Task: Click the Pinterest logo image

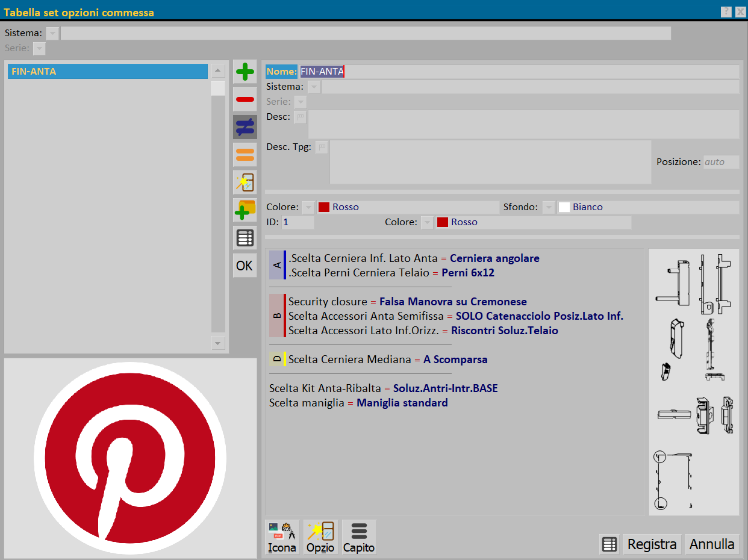Action: coord(131,458)
